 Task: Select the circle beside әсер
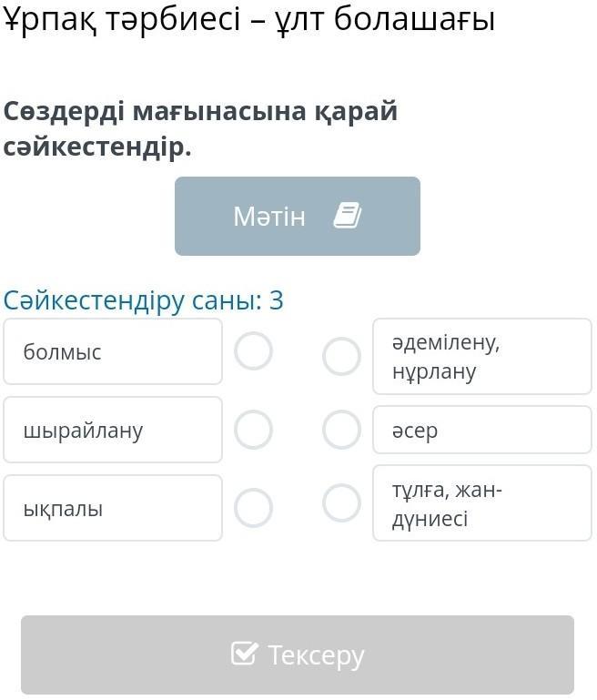(x=341, y=430)
